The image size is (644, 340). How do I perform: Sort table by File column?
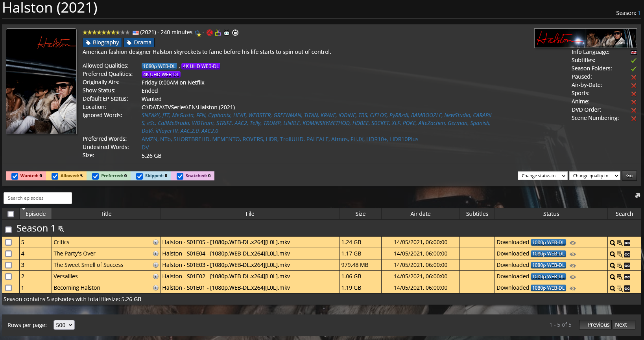[250, 214]
